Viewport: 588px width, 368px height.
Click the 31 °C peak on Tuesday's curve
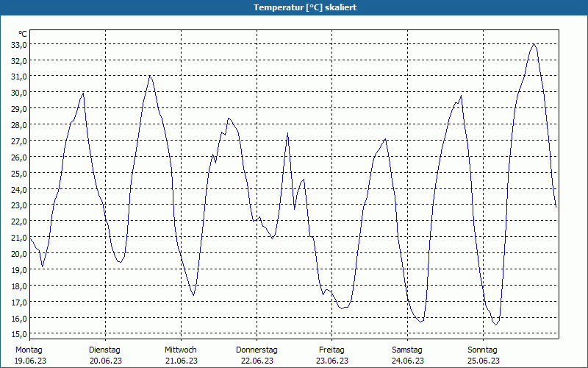point(150,76)
